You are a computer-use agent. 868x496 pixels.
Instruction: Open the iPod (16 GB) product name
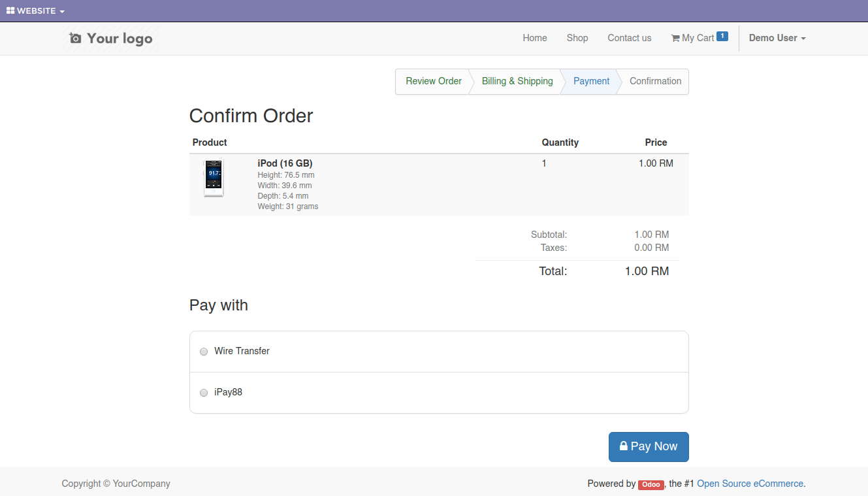click(285, 163)
